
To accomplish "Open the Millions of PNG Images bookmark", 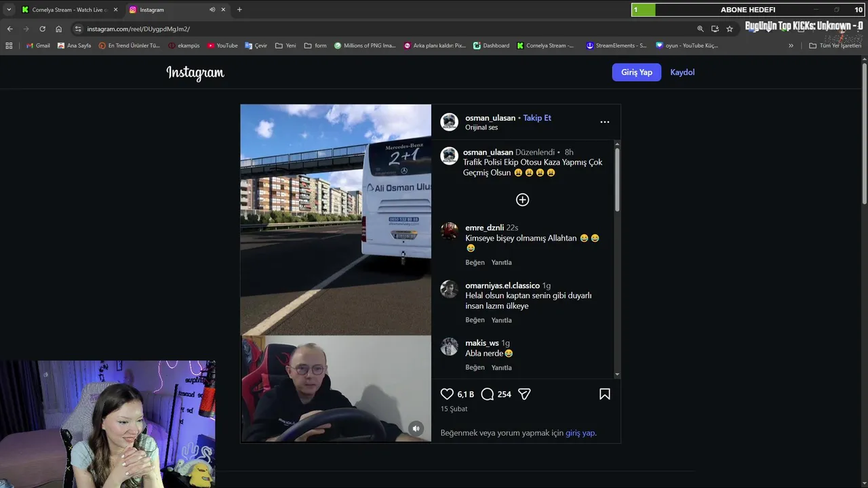I will pyautogui.click(x=365, y=45).
